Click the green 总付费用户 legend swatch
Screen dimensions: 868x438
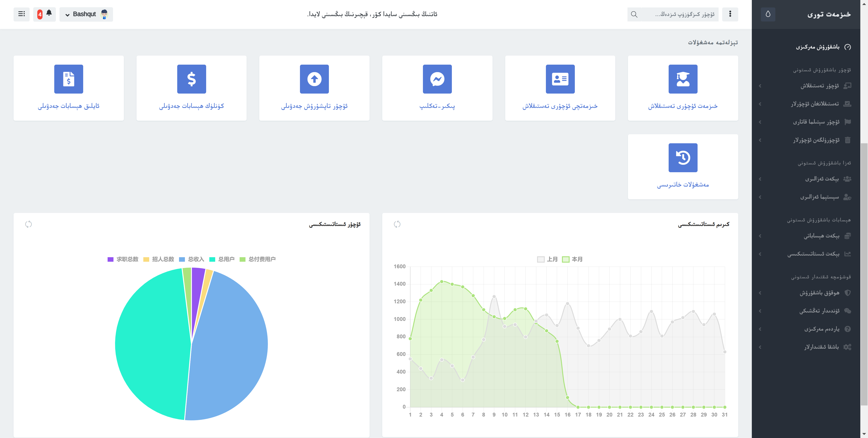coord(242,259)
